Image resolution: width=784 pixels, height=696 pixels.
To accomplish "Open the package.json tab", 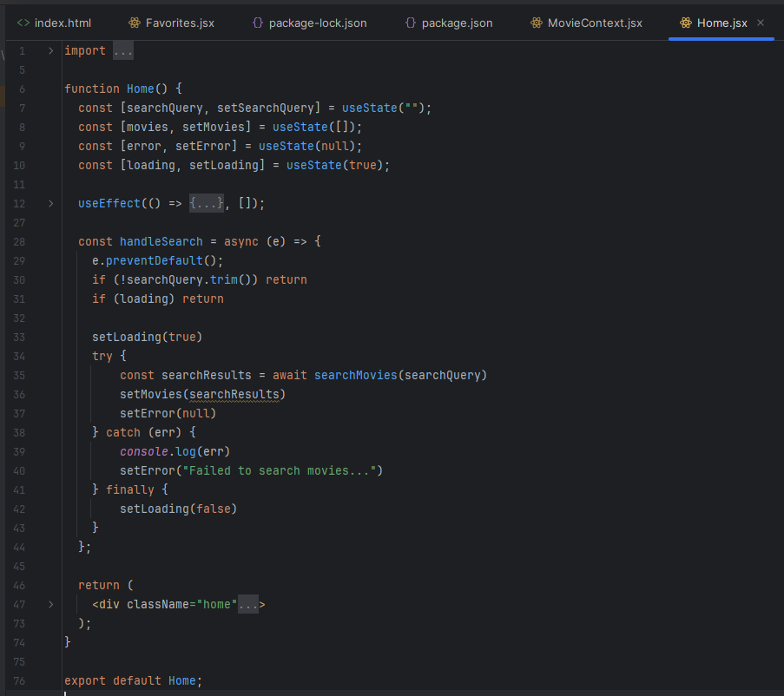I will [457, 23].
